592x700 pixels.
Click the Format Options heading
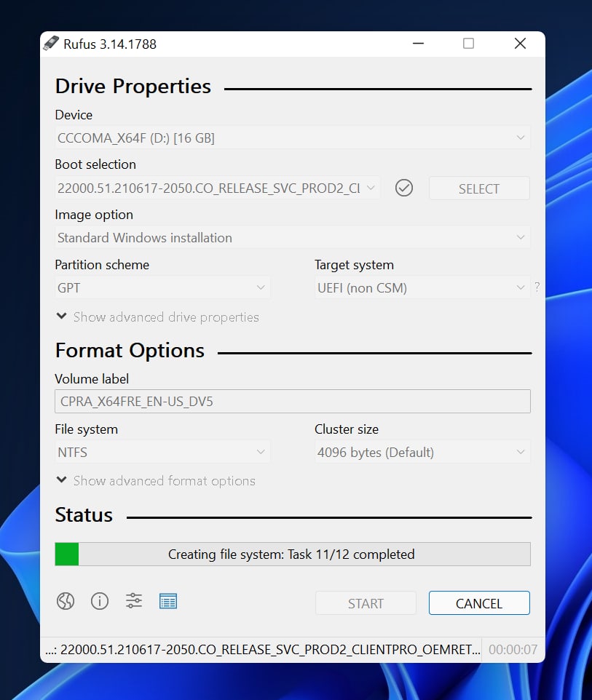(130, 351)
